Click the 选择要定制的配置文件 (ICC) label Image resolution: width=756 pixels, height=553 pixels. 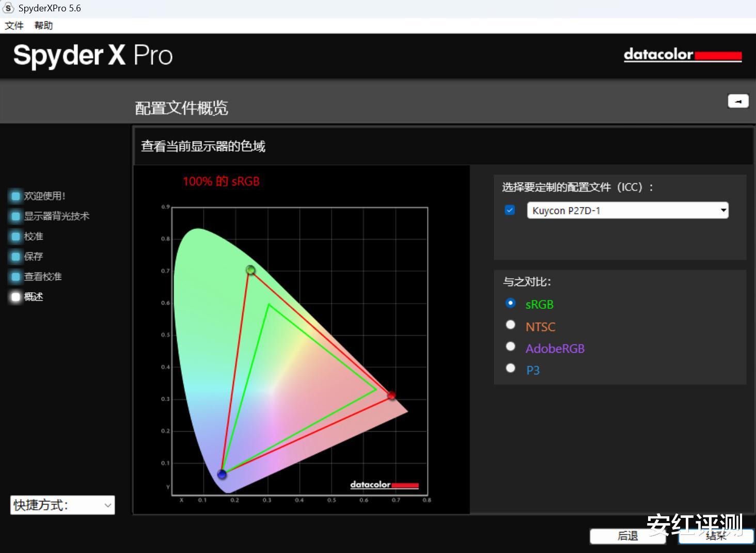577,187
